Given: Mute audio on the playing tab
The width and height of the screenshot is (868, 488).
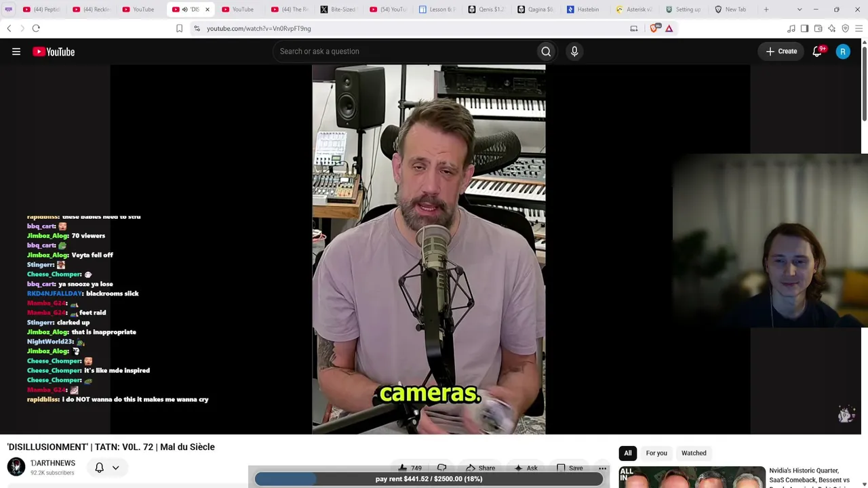Looking at the screenshot, I should pos(185,9).
